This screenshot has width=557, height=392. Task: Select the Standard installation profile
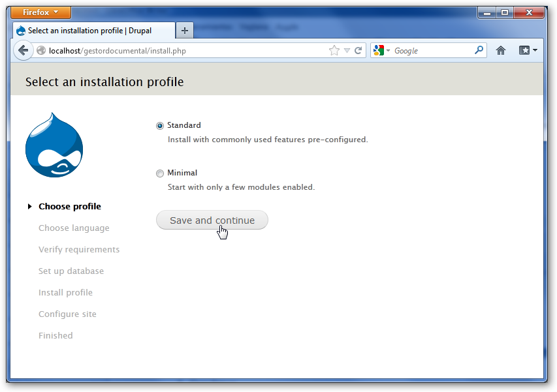pyautogui.click(x=160, y=126)
